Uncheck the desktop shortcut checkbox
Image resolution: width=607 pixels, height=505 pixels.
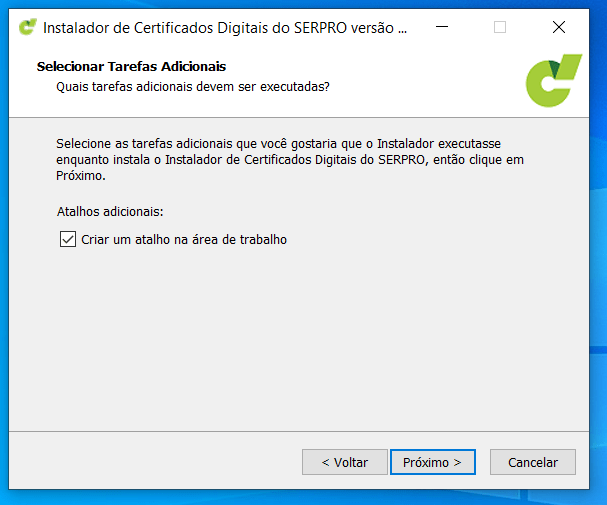68,239
